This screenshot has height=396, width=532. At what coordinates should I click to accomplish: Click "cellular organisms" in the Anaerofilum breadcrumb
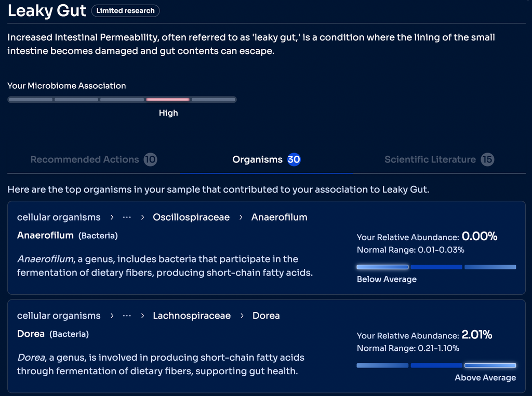(x=59, y=217)
